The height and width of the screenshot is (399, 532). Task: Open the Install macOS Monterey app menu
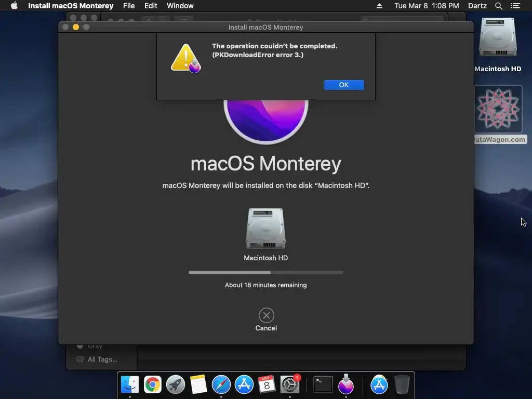point(71,6)
